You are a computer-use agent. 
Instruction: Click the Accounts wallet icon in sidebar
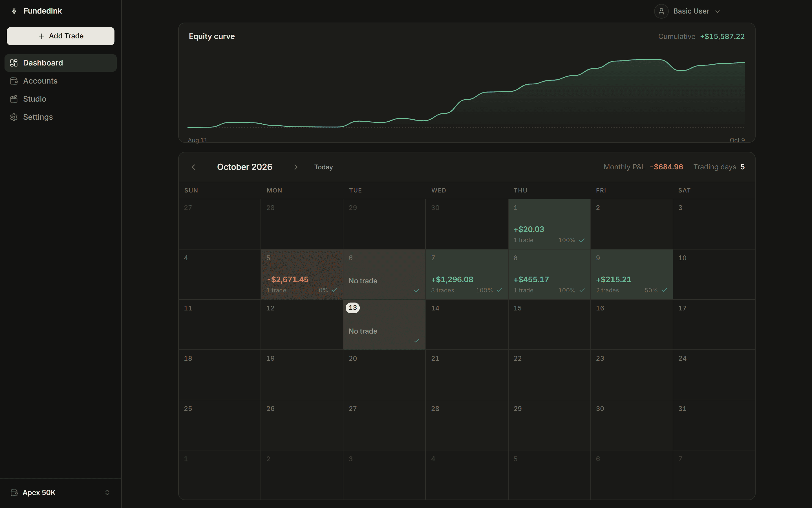[x=14, y=81]
